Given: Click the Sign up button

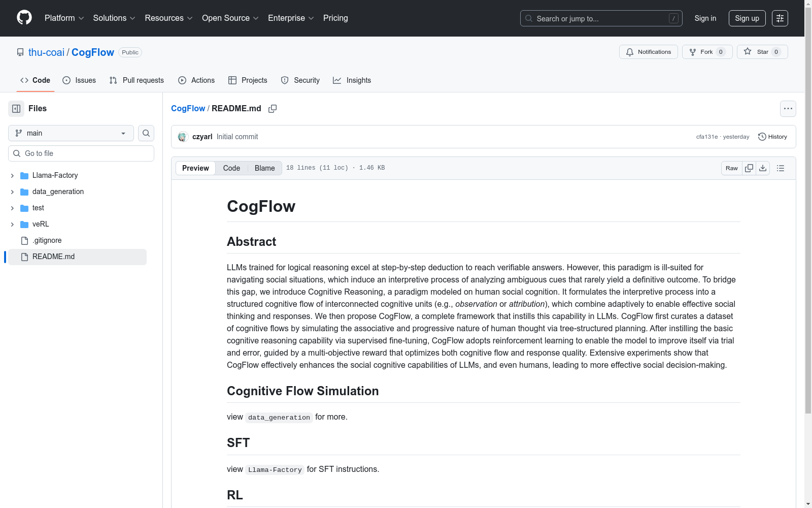Looking at the screenshot, I should pyautogui.click(x=747, y=18).
